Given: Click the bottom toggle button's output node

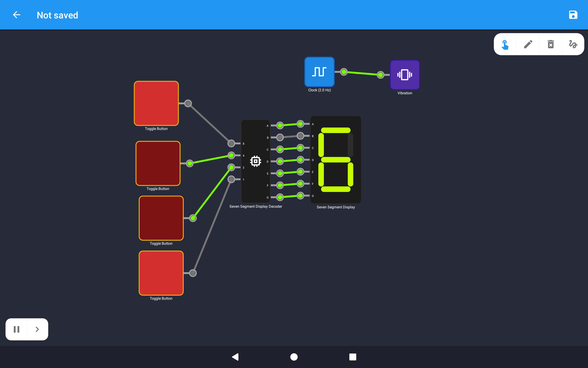Looking at the screenshot, I should [x=193, y=273].
